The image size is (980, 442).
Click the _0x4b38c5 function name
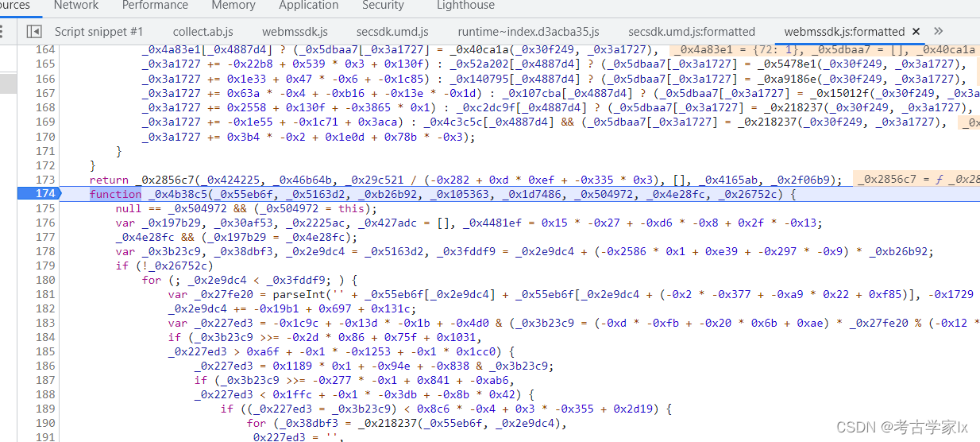click(x=173, y=194)
